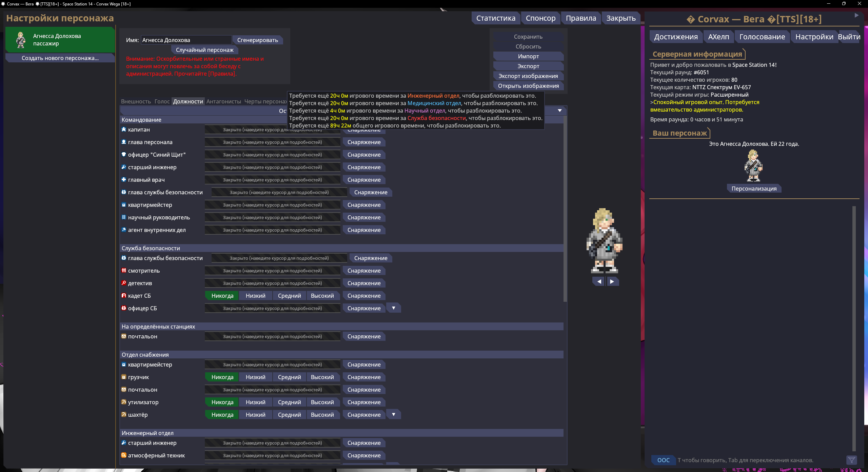Set утилизатор priority to Низкий
The width and height of the screenshot is (868, 472).
(255, 402)
